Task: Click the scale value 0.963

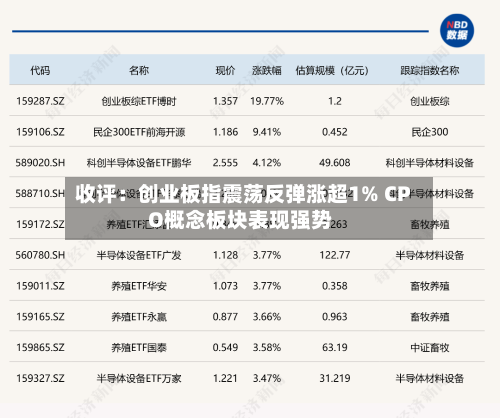Action: click(x=335, y=317)
